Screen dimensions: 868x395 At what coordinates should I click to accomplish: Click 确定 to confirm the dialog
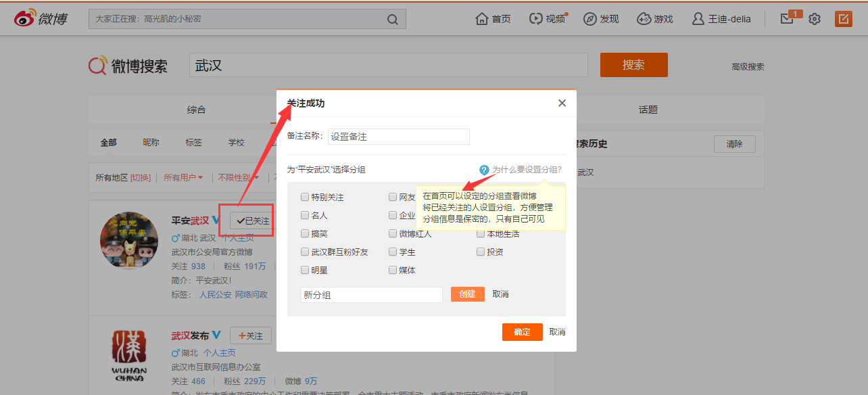click(x=523, y=332)
